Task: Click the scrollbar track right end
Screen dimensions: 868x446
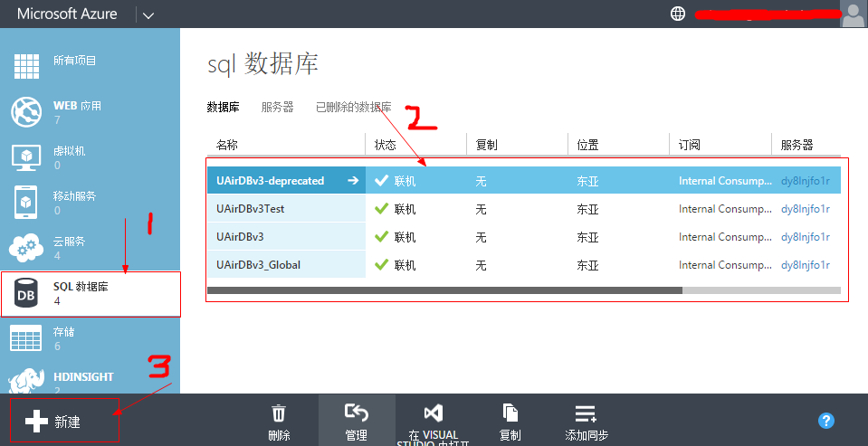Action: tap(762, 290)
